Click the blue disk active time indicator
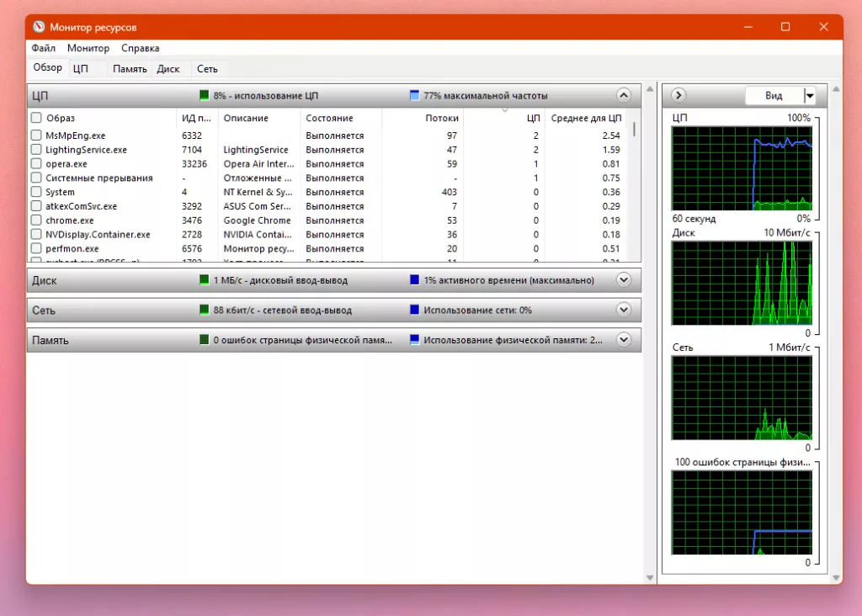The width and height of the screenshot is (862, 616). click(414, 280)
